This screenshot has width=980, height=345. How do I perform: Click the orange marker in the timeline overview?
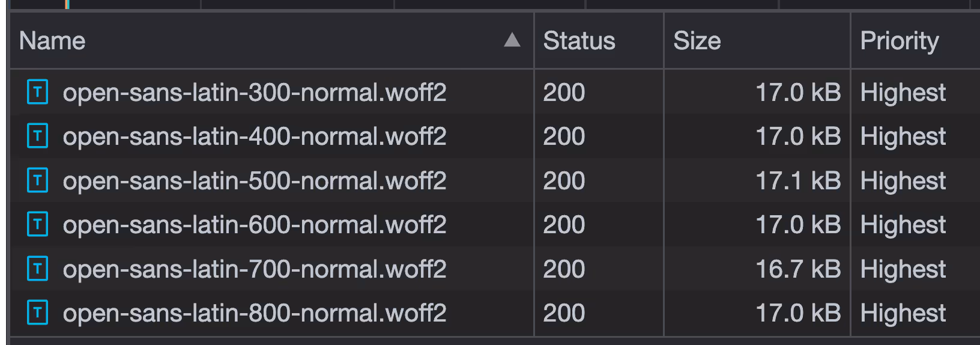click(x=66, y=4)
